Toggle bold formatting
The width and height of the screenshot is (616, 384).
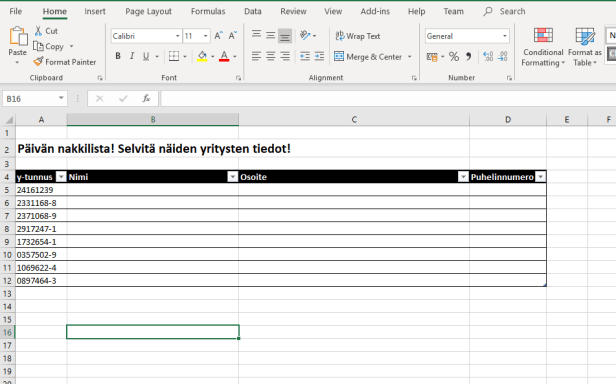(x=118, y=56)
